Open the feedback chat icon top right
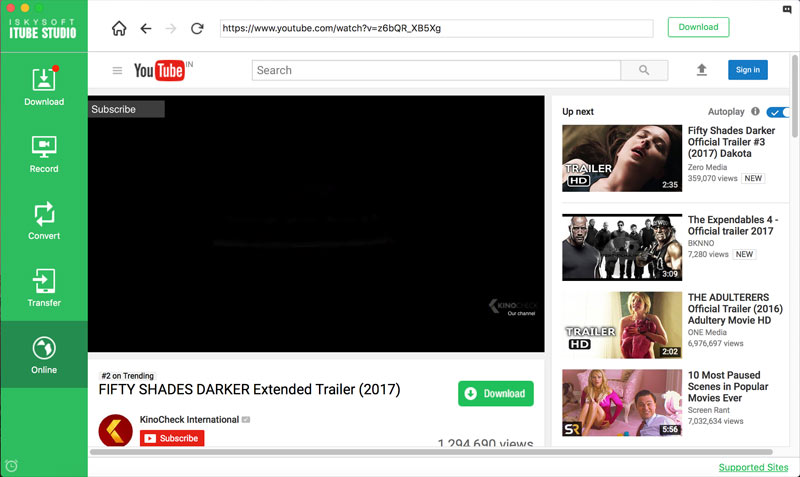This screenshot has height=477, width=800. (787, 10)
